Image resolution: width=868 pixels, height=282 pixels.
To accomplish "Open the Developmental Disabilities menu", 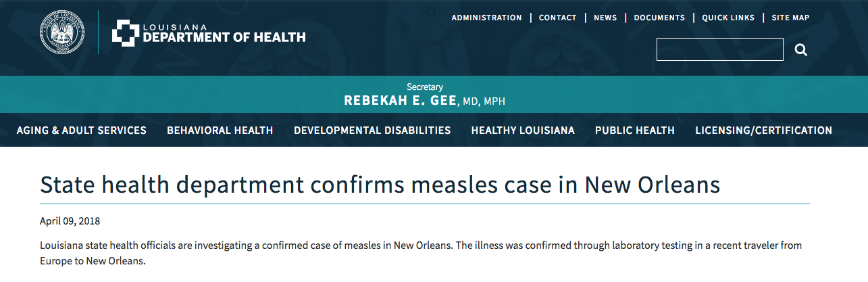I will pos(372,131).
